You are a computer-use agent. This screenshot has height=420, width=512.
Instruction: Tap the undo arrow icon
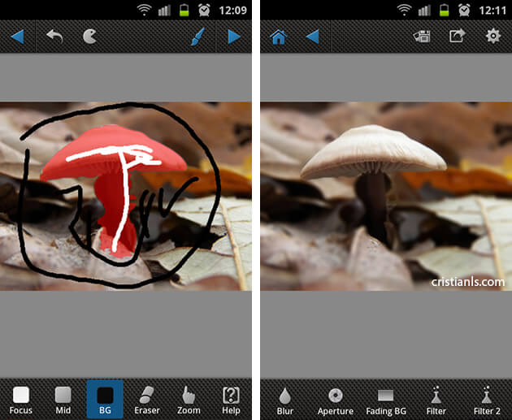click(x=54, y=37)
